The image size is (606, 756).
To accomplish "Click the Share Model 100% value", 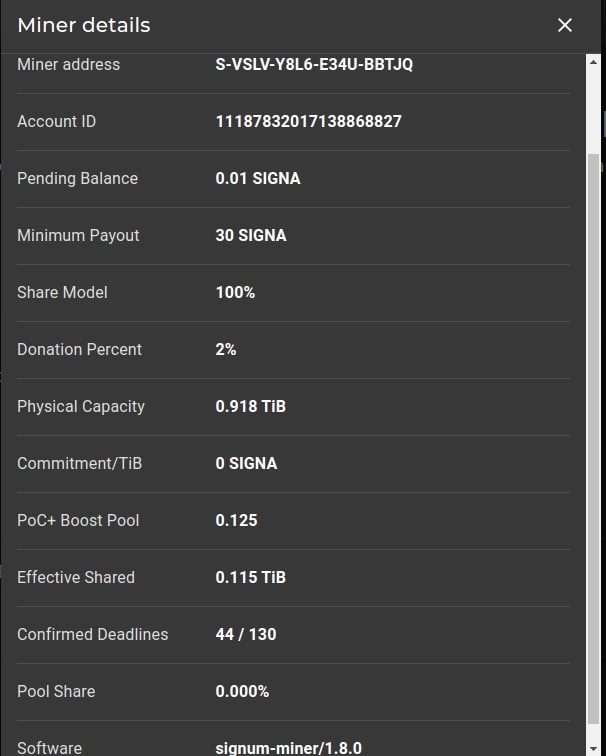I will [x=235, y=293].
